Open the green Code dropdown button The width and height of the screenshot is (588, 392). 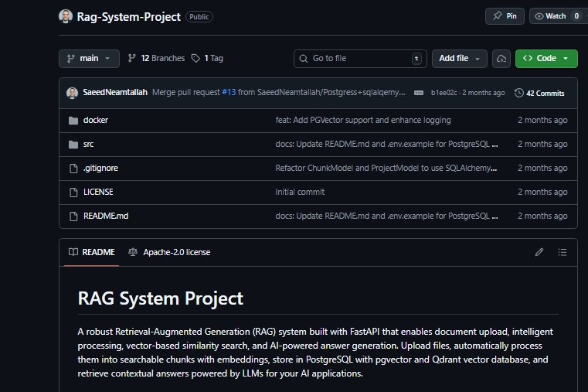(x=546, y=59)
